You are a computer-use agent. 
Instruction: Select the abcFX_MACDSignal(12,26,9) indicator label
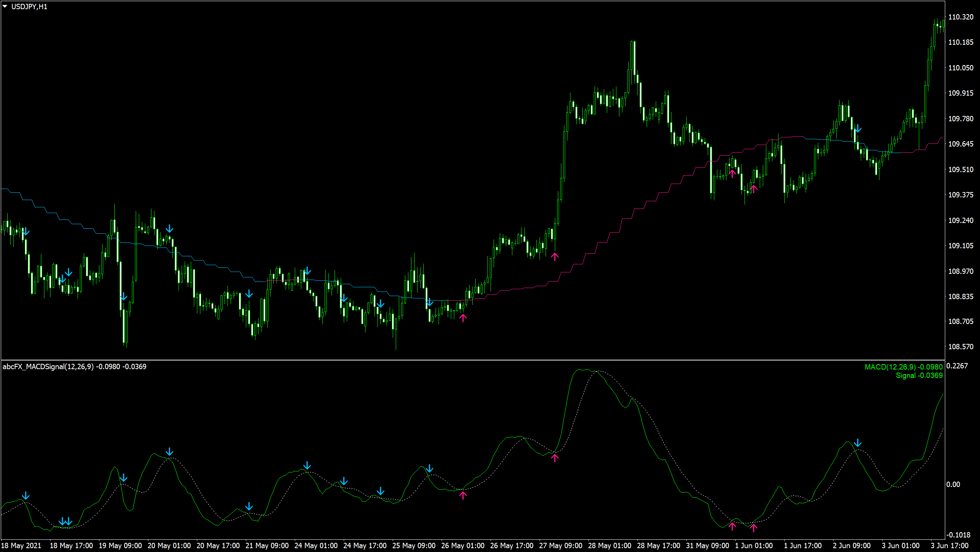pyautogui.click(x=48, y=366)
